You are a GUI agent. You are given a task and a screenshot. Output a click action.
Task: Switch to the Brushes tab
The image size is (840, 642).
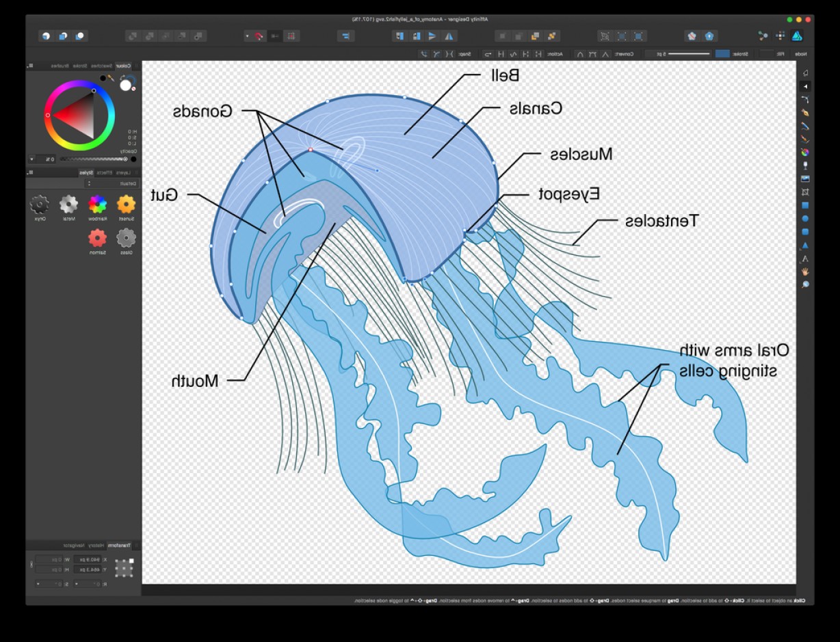(60, 66)
